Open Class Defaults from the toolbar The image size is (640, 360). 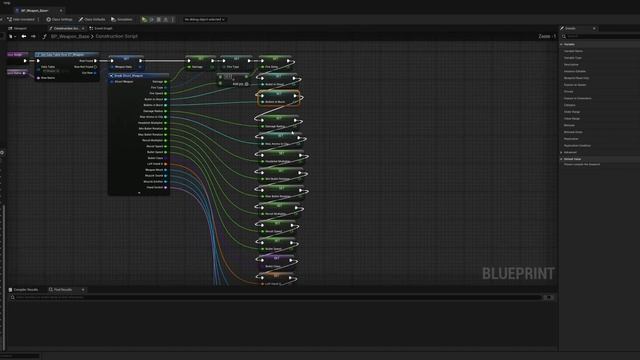92,19
